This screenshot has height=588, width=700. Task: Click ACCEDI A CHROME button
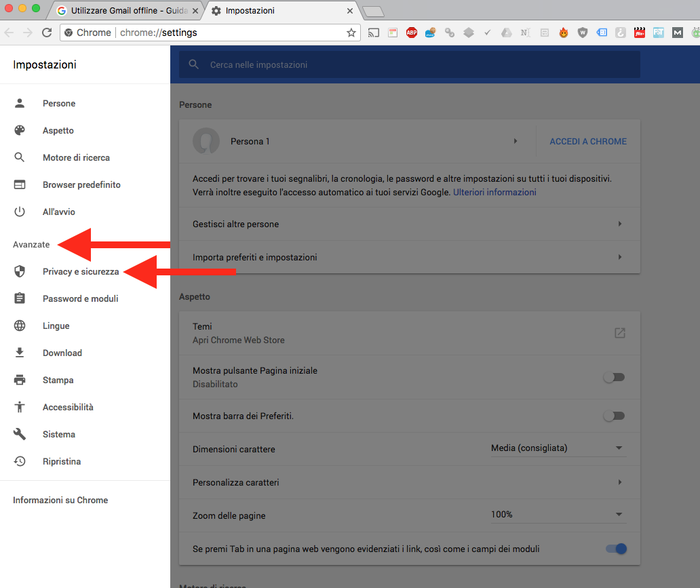[588, 142]
